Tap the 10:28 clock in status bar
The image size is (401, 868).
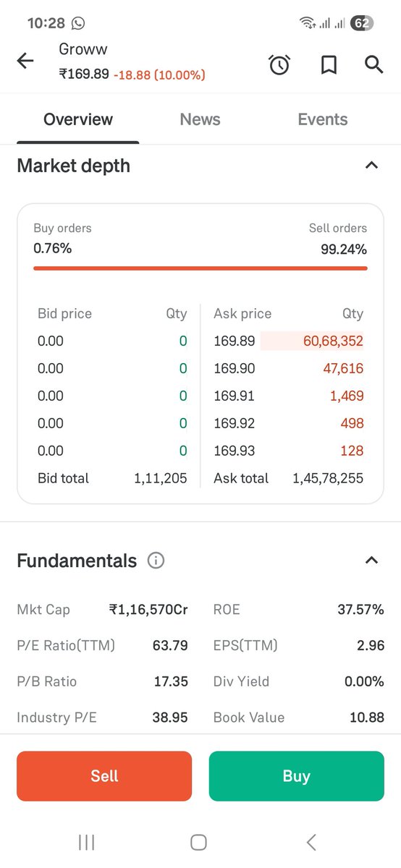pos(46,23)
